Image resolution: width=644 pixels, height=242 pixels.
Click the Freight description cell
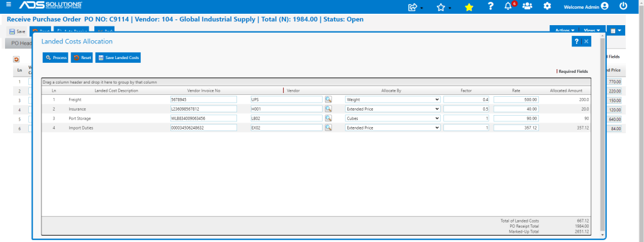75,99
